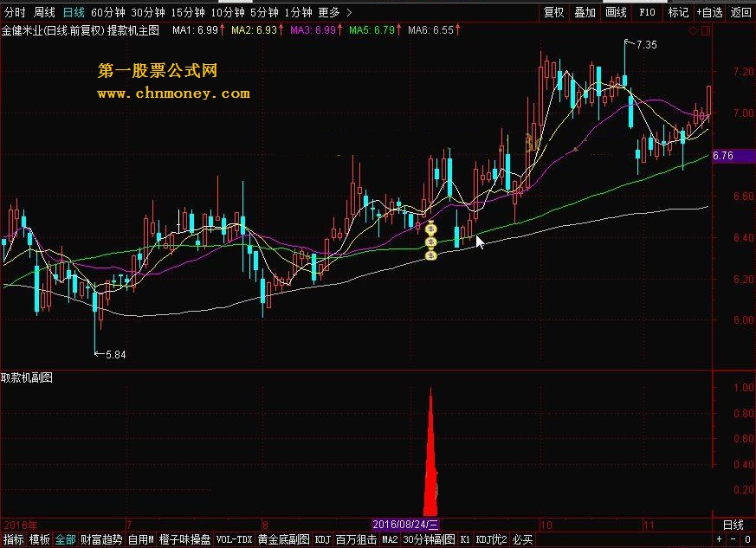
Task: Add stock with +自选 button
Action: click(710, 12)
